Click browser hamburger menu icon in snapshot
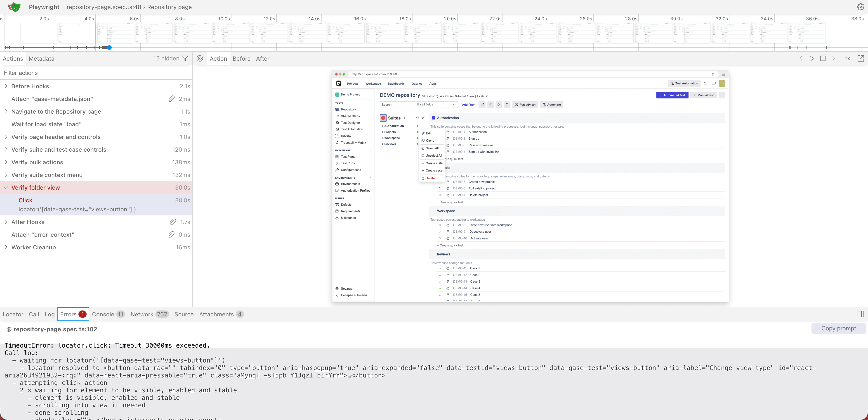868x420 pixels. tap(723, 74)
